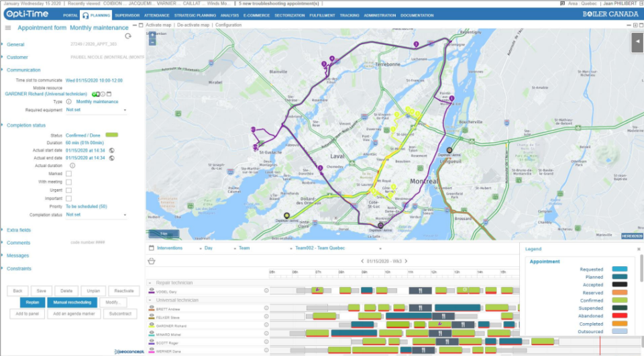Open the Attendance menu

coord(156,15)
